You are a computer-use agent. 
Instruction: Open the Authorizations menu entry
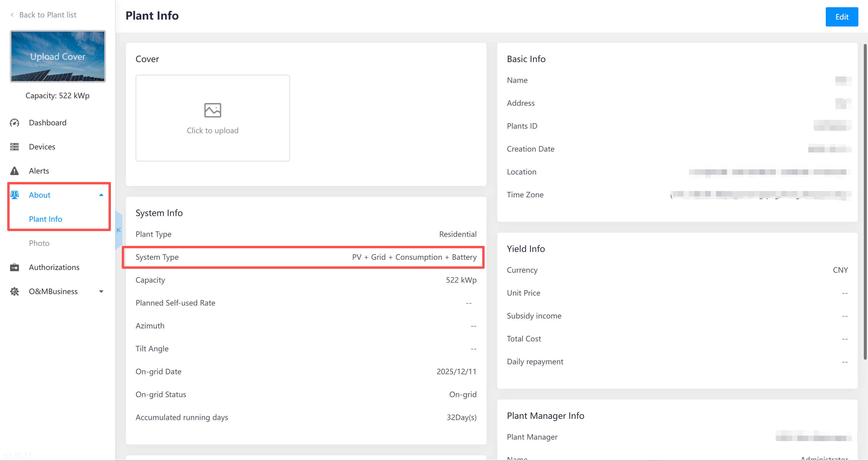[x=54, y=267]
